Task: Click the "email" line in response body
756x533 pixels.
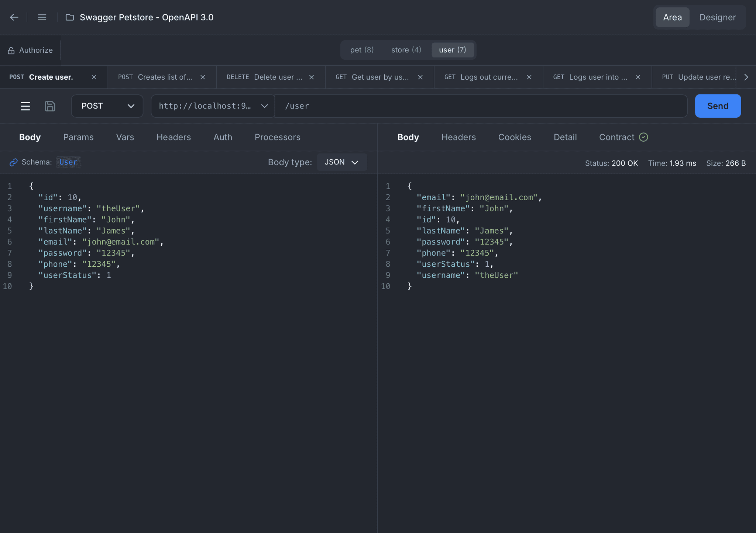Action: point(479,197)
